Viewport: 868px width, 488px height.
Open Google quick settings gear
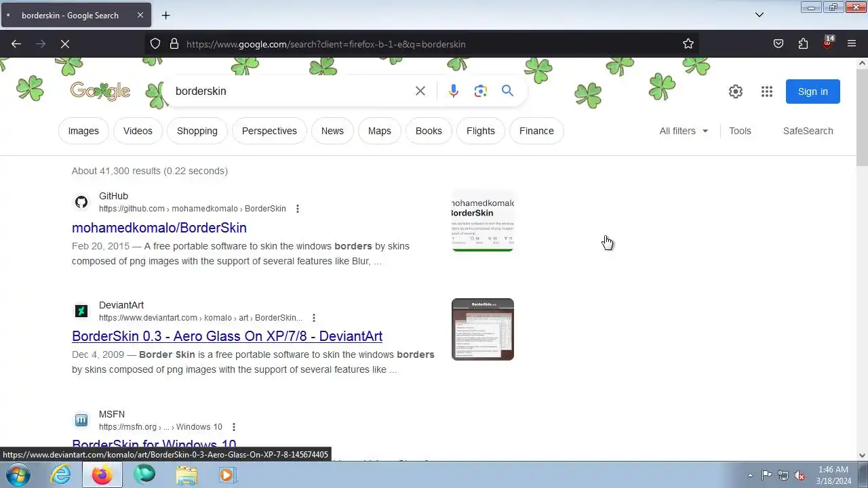click(736, 91)
